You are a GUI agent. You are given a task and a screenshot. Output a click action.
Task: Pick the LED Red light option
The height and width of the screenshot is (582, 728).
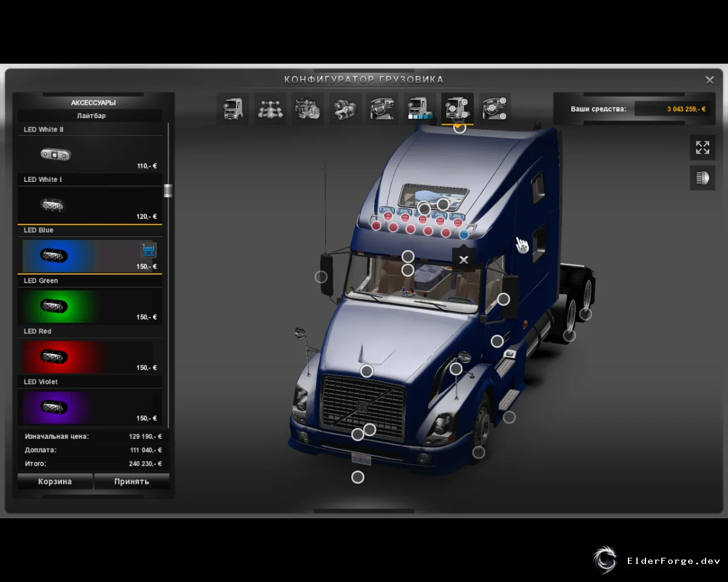coord(90,357)
